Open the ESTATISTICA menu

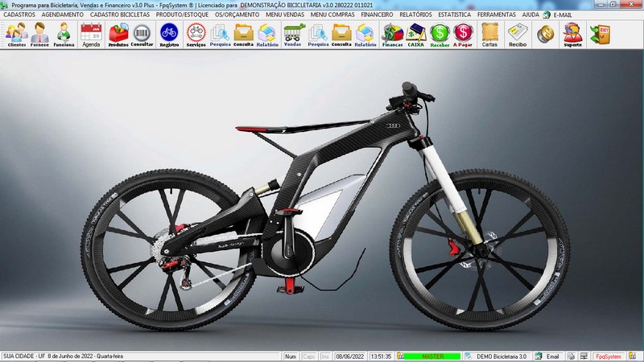click(x=454, y=14)
